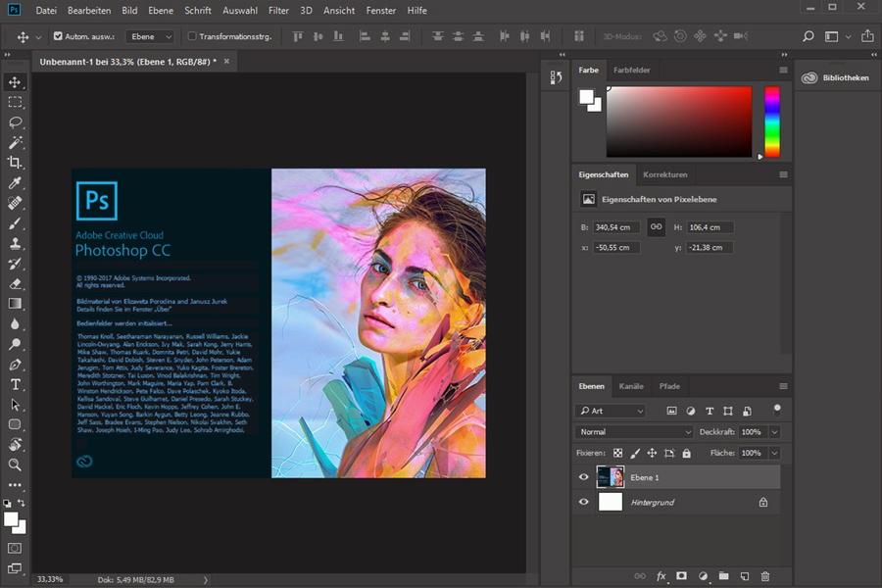
Task: Toggle Autom. ausw. checkbox
Action: 58,36
